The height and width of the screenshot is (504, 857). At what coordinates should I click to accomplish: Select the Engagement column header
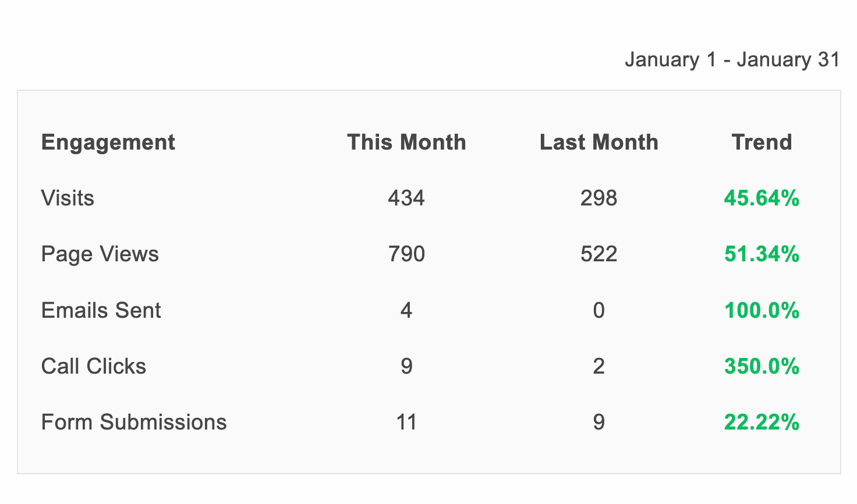108,143
